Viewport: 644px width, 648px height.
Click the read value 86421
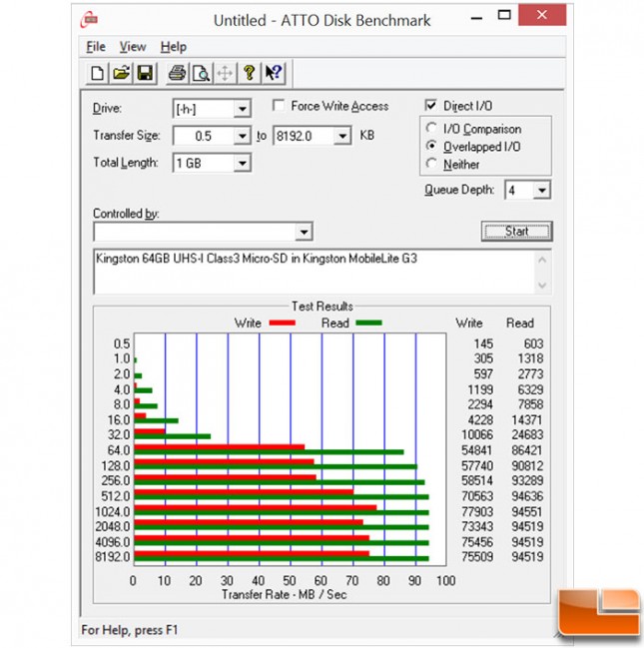coord(527,450)
